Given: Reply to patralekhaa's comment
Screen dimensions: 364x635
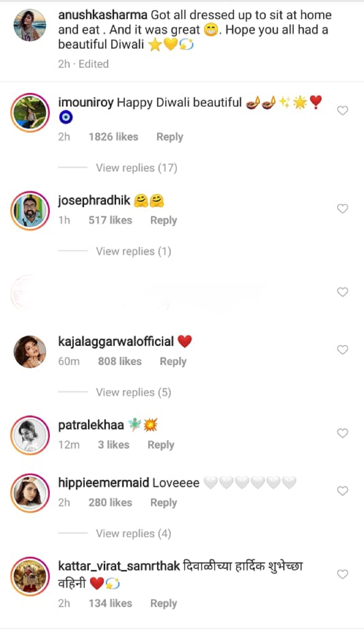Looking at the screenshot, I should tap(161, 445).
